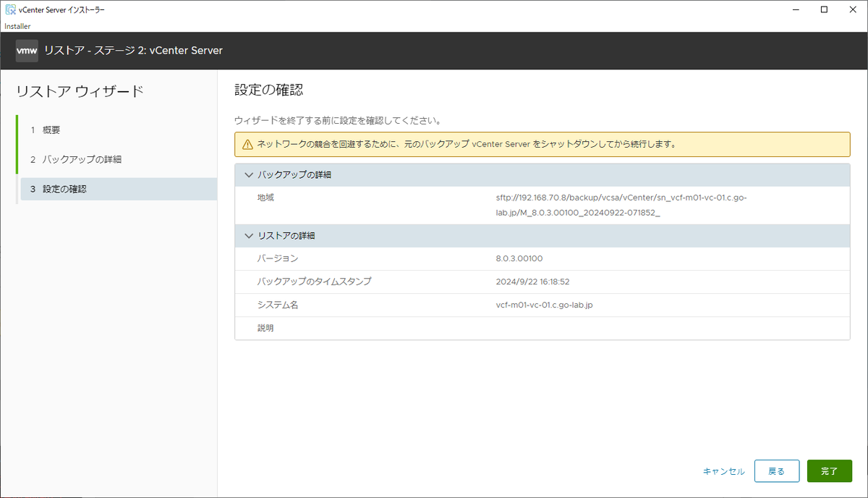
Task: Click the vmw logo in header
Action: click(x=27, y=51)
